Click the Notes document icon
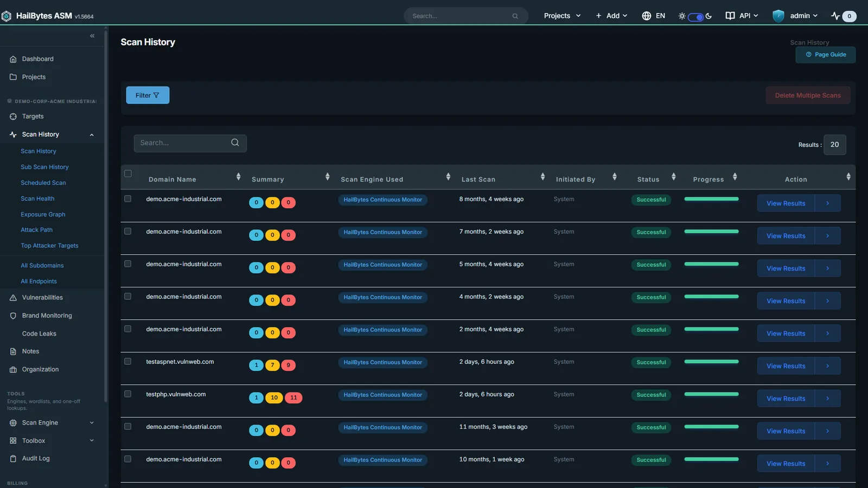The image size is (868, 488). (13, 351)
